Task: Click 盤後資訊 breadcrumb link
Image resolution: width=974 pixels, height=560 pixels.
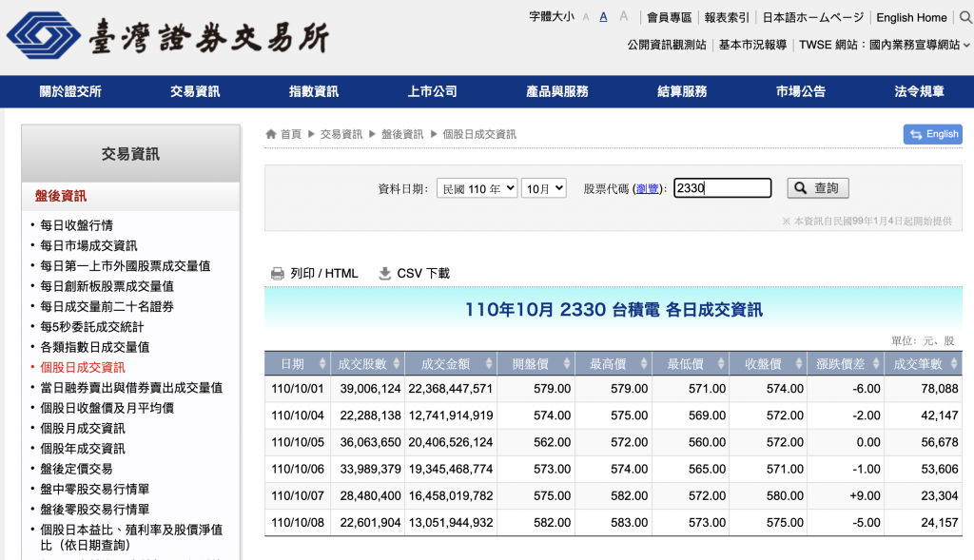Action: point(402,134)
